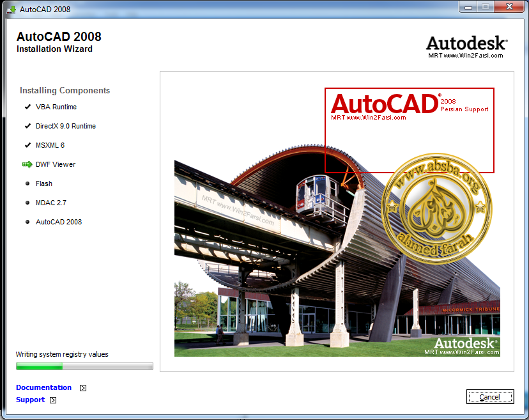Image resolution: width=529 pixels, height=420 pixels.
Task: Click the MSXML 6 checkmark icon
Action: (x=27, y=145)
